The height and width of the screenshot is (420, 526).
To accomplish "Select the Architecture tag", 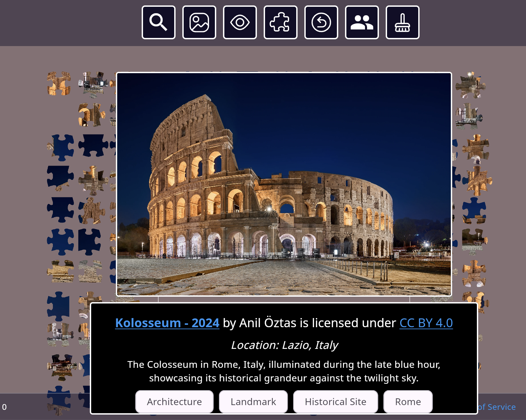I will point(174,402).
